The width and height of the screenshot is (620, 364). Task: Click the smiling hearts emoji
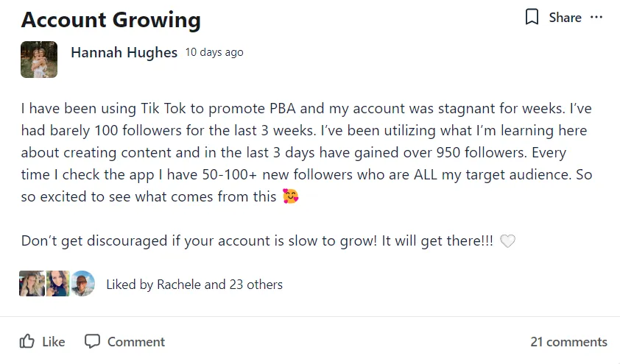pos(291,196)
